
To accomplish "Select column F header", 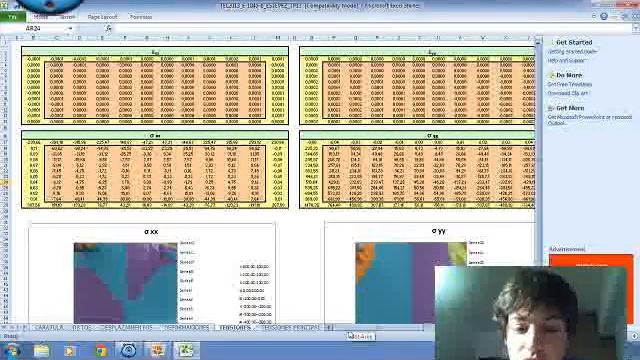I will point(124,38).
